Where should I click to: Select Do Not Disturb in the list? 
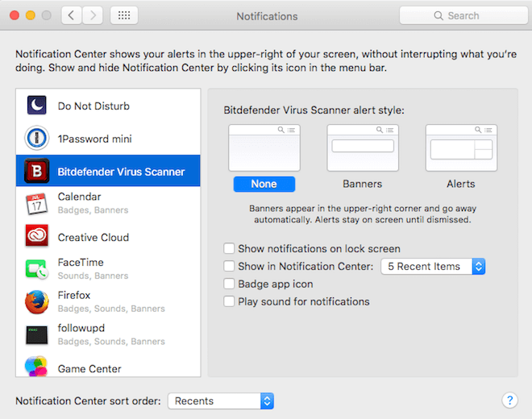pyautogui.click(x=108, y=106)
